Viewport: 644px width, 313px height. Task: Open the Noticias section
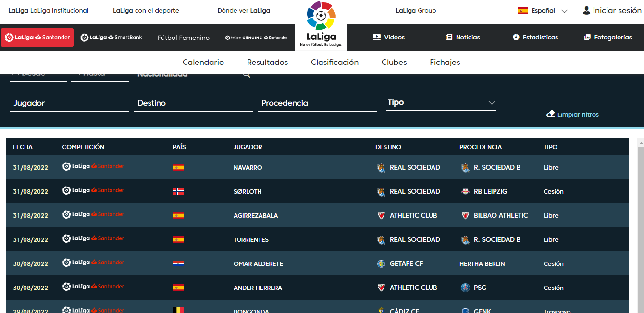point(463,37)
